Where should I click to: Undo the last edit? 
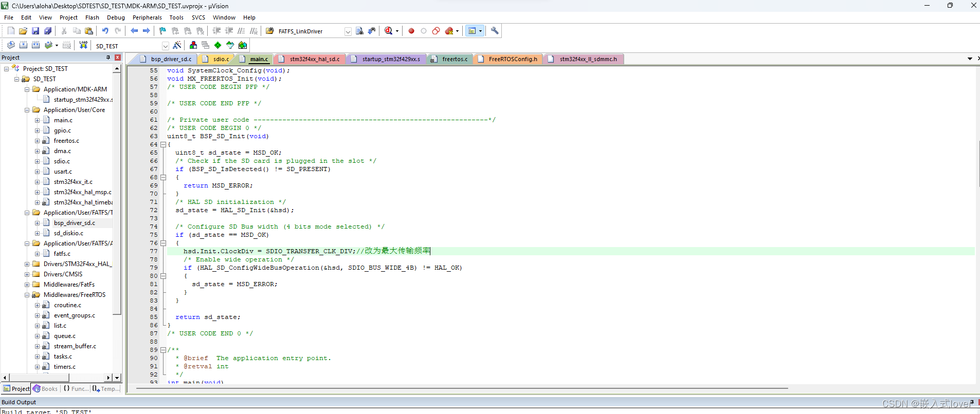click(105, 31)
